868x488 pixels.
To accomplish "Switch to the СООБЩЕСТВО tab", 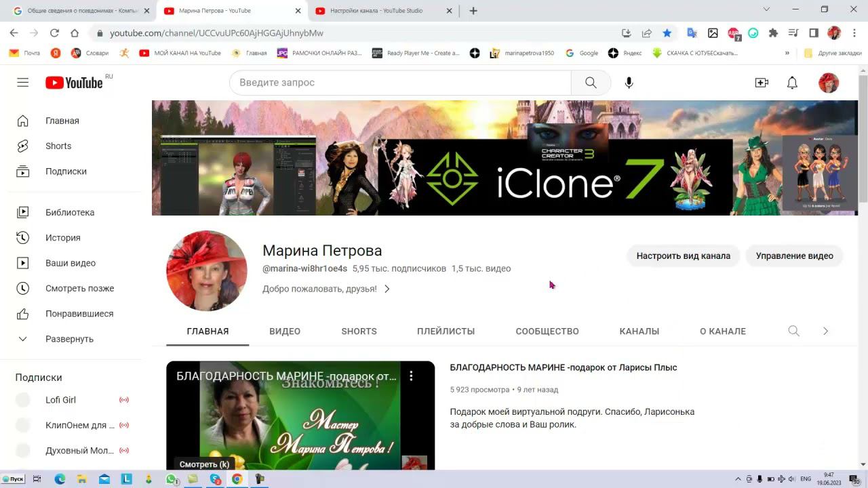I will click(x=547, y=331).
